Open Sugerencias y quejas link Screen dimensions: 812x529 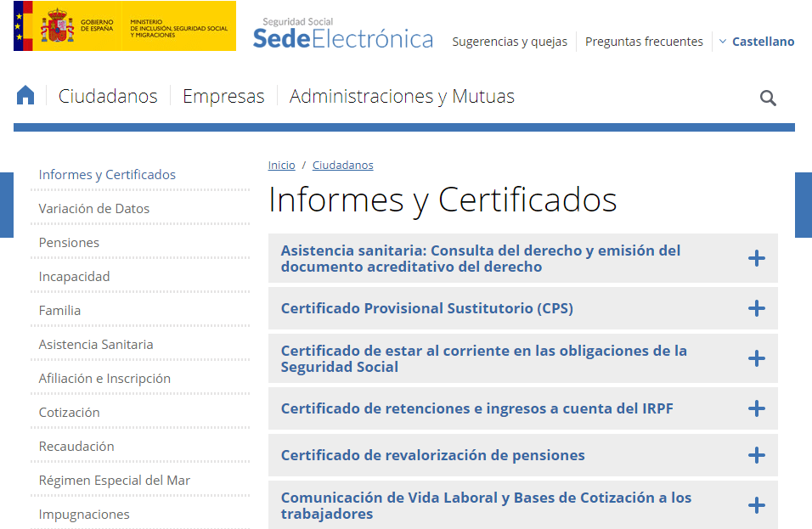coord(510,42)
